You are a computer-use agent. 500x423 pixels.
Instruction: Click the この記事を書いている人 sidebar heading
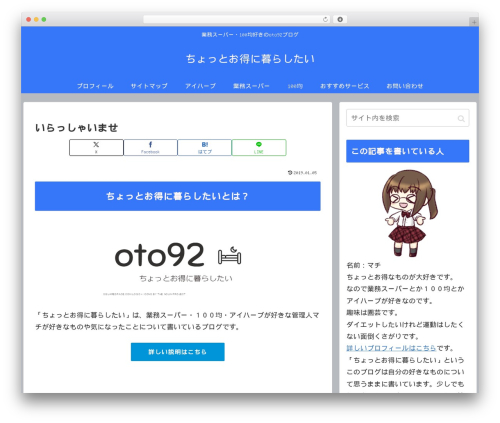[407, 151]
